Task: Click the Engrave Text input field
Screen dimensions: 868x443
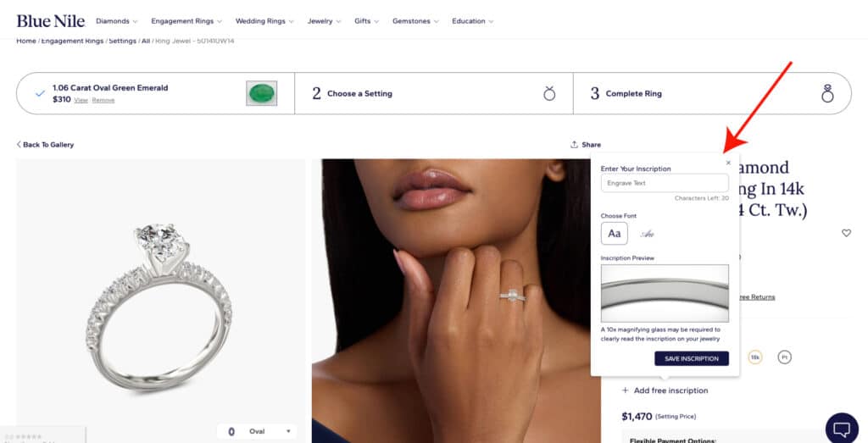Action: click(x=665, y=183)
